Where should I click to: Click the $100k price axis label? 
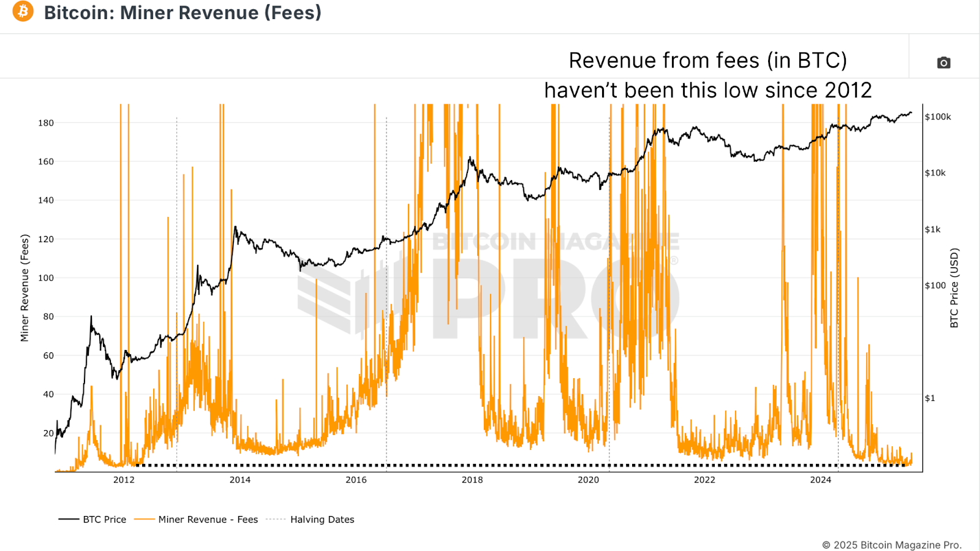[x=938, y=116]
